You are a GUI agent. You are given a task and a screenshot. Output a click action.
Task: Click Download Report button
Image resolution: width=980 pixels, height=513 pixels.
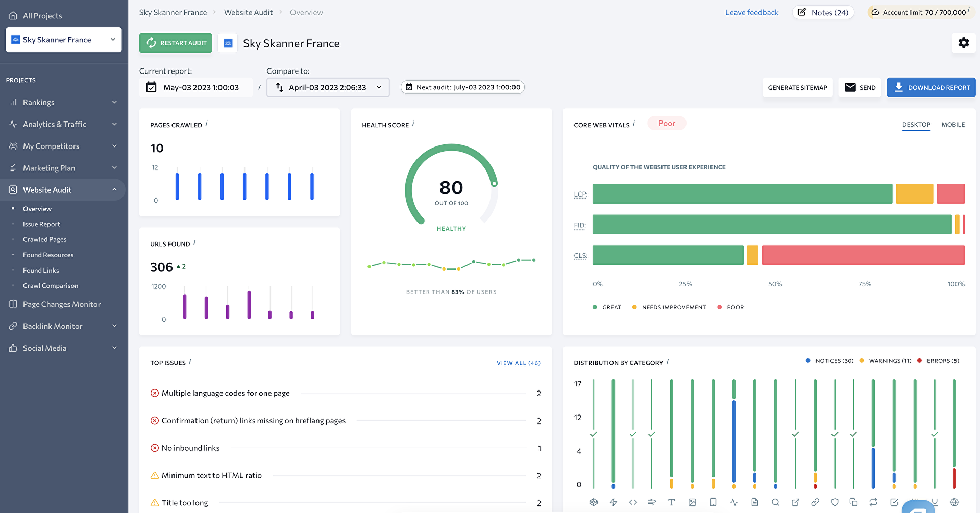tap(931, 87)
